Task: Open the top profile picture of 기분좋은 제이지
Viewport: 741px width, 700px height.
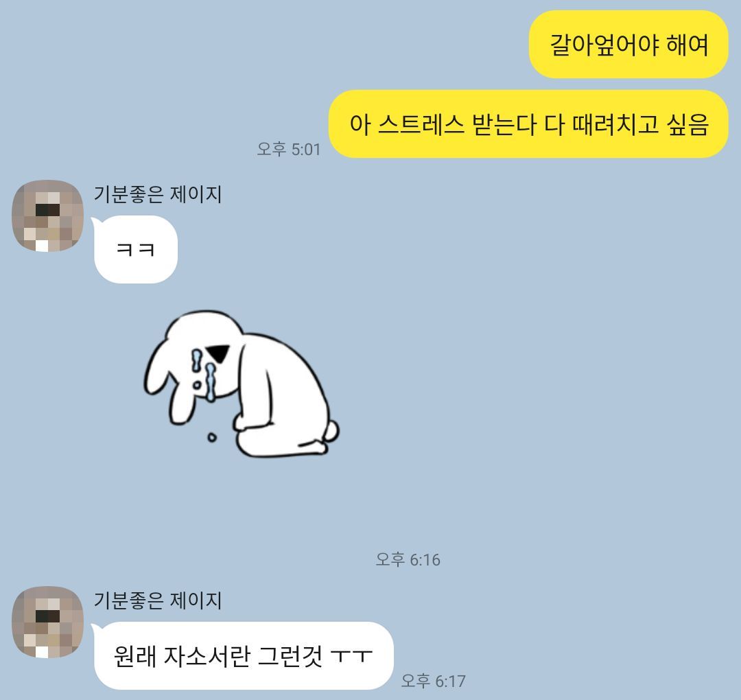Action: coord(48,215)
